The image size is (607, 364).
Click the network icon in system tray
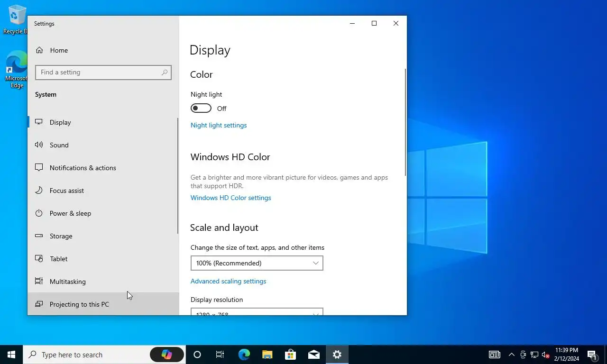click(x=534, y=355)
